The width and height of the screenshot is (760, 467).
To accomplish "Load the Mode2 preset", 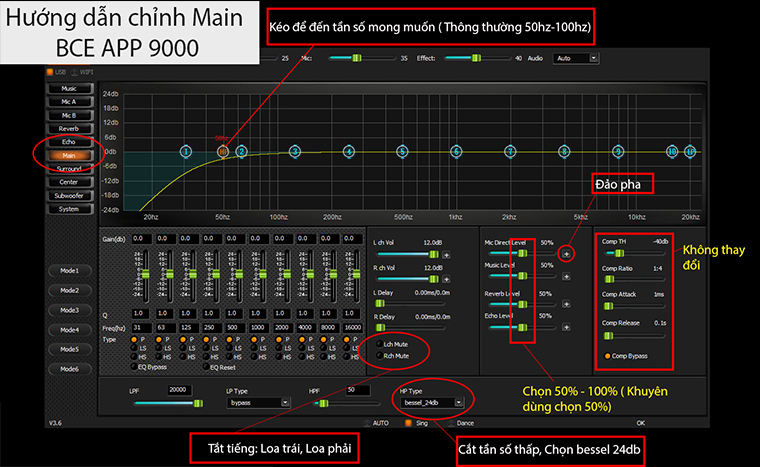I will click(x=69, y=290).
